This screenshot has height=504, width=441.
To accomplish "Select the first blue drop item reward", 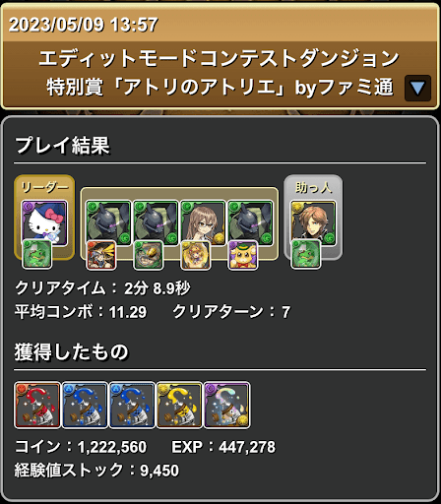I will click(85, 406).
